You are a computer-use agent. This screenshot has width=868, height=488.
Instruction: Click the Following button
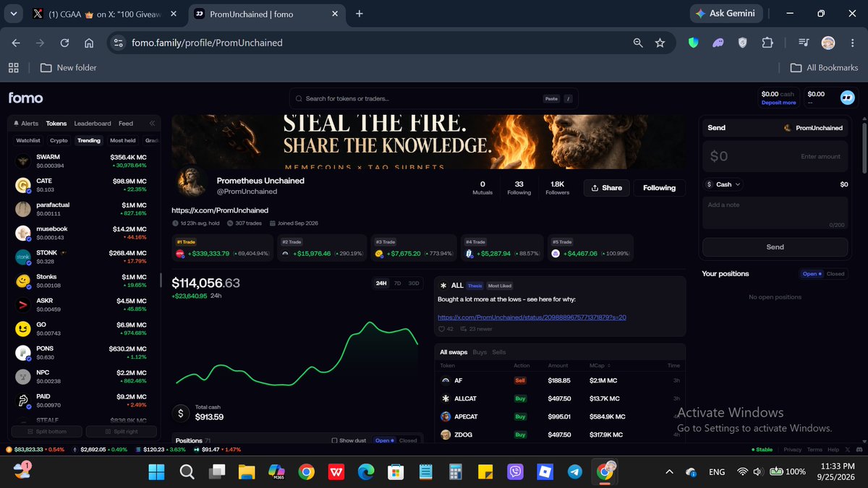click(660, 188)
